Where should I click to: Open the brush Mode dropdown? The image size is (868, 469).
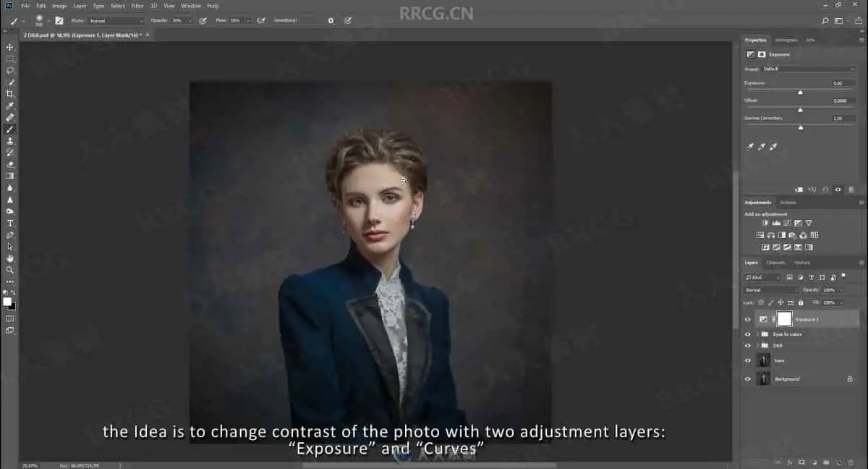115,21
